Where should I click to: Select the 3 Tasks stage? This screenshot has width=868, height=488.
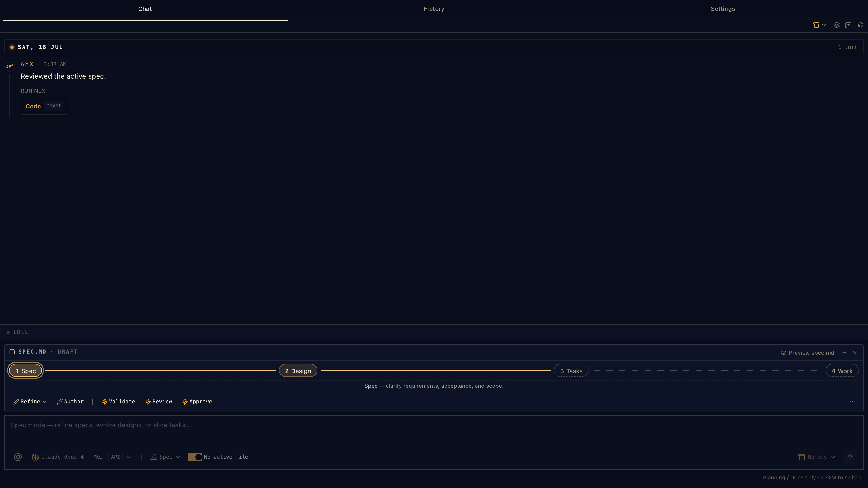tap(571, 370)
